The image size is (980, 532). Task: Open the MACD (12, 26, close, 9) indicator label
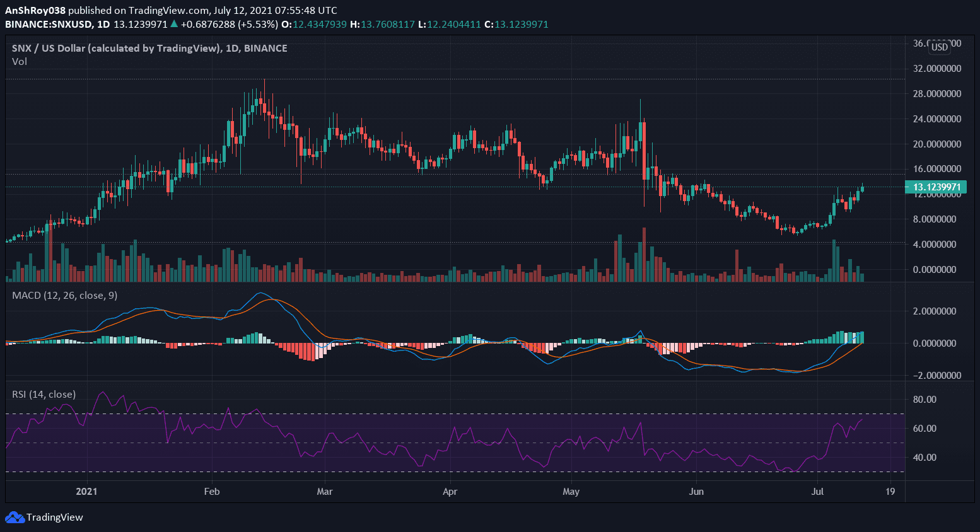pos(64,295)
